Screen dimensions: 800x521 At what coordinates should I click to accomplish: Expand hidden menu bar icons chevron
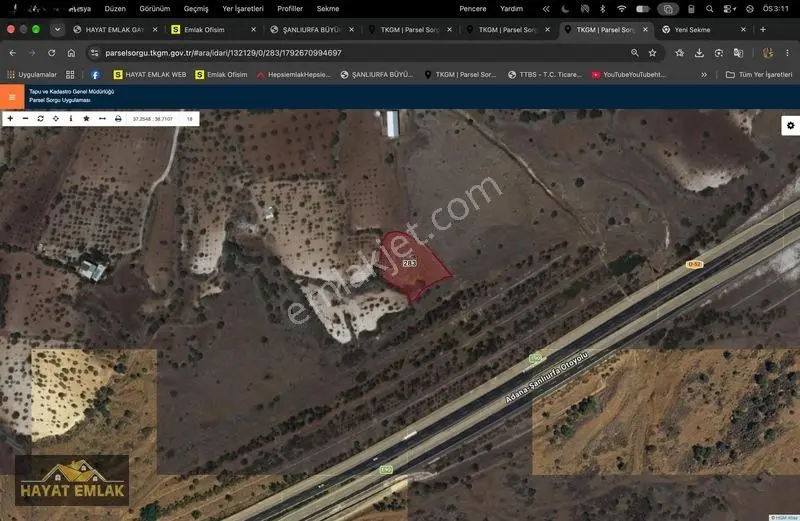coord(546,9)
